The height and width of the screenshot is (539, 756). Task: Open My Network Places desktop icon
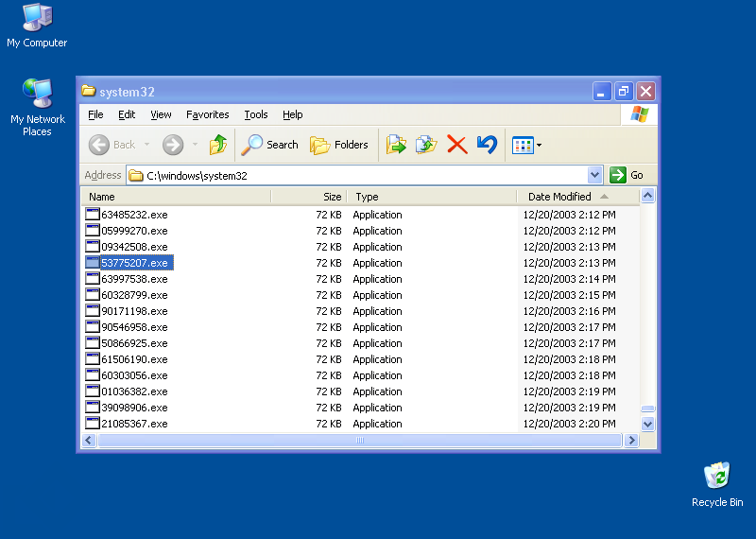[37, 108]
